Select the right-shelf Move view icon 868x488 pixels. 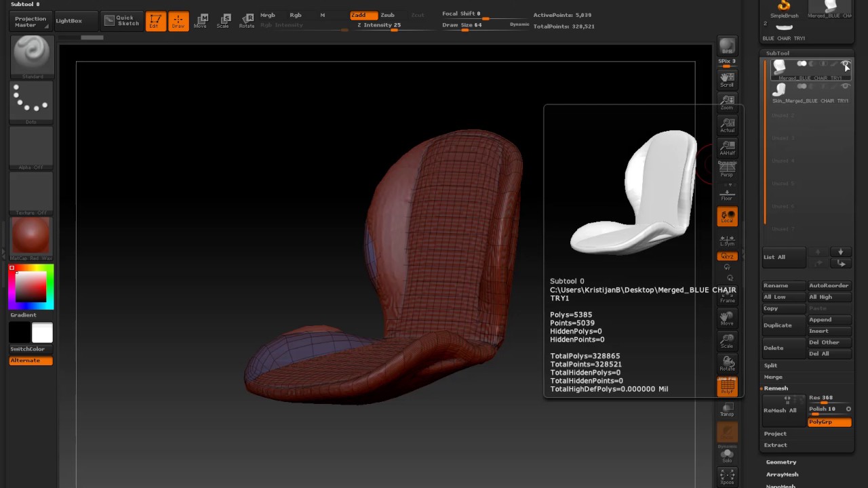[727, 317]
